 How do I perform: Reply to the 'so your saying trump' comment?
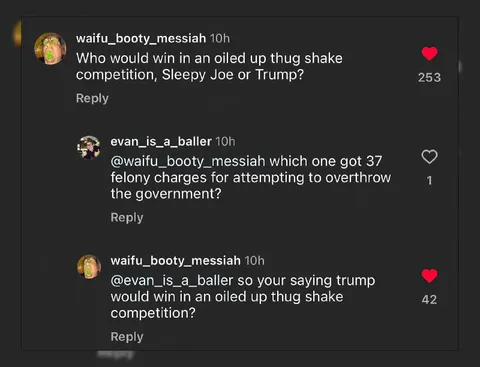[x=127, y=337]
